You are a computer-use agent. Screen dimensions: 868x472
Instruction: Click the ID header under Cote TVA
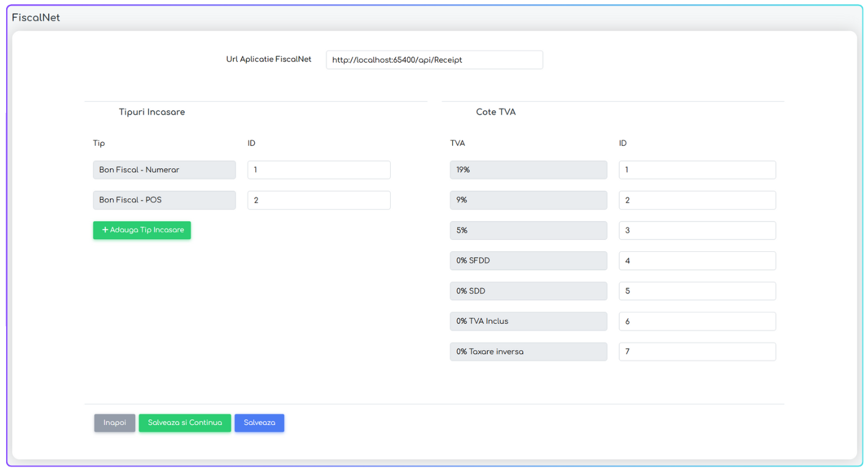tap(623, 143)
